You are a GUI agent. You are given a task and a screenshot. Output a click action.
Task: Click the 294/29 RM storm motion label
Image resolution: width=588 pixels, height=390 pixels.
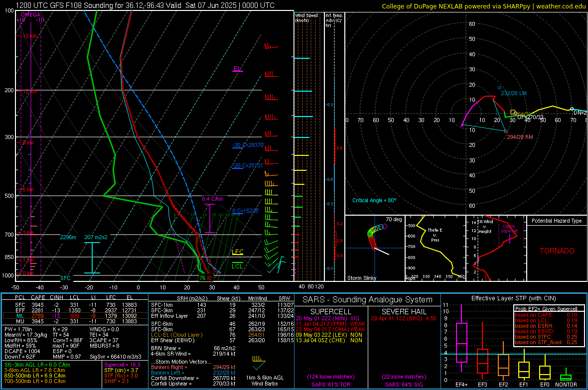tap(520, 137)
